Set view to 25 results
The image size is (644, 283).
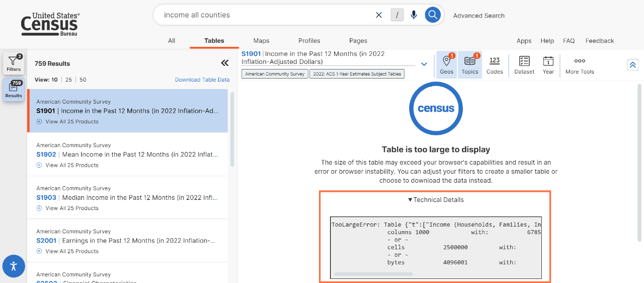[69, 80]
